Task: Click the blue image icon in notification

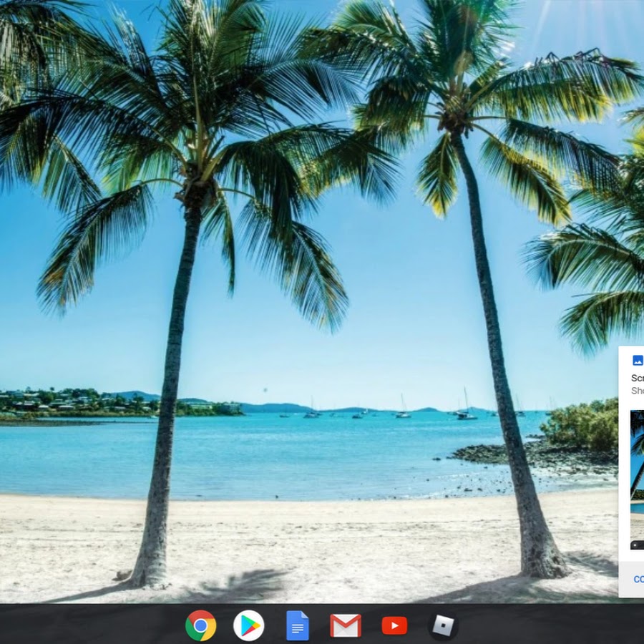Action: [x=638, y=361]
